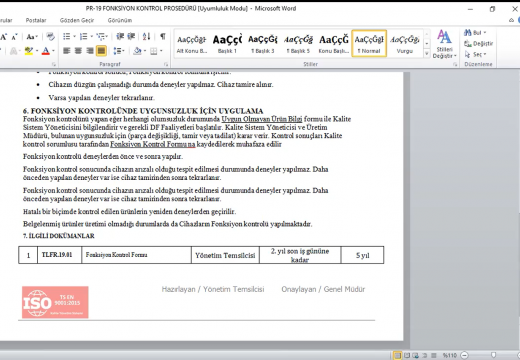Apply yellow text highlight color
Screen dimensions: 520x360
point(29,51)
